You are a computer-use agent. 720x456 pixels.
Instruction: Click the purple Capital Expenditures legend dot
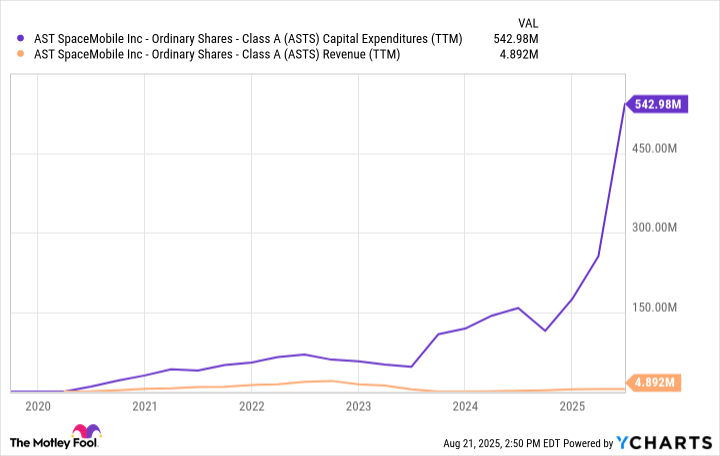coord(20,39)
